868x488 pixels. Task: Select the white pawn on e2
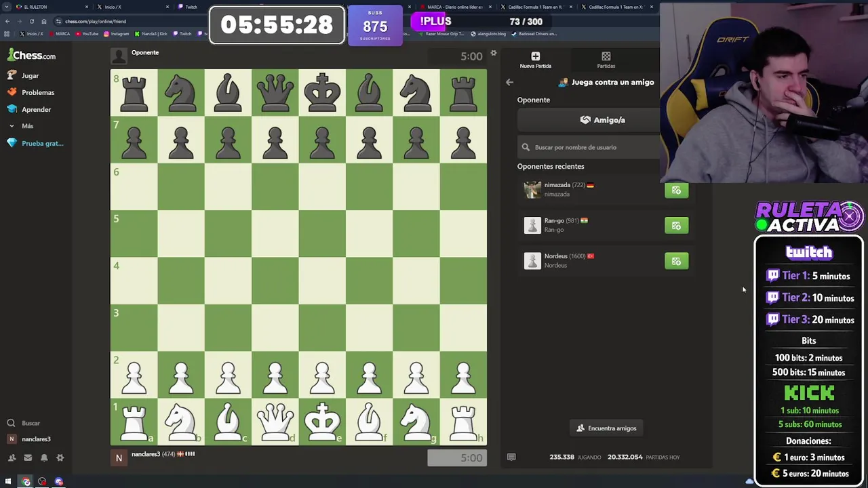(322, 375)
